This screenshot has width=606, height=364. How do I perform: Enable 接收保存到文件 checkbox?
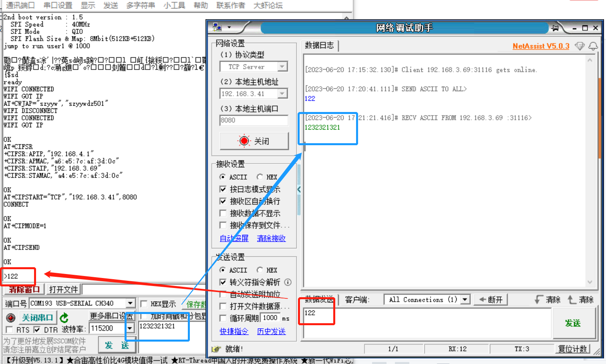(x=223, y=225)
